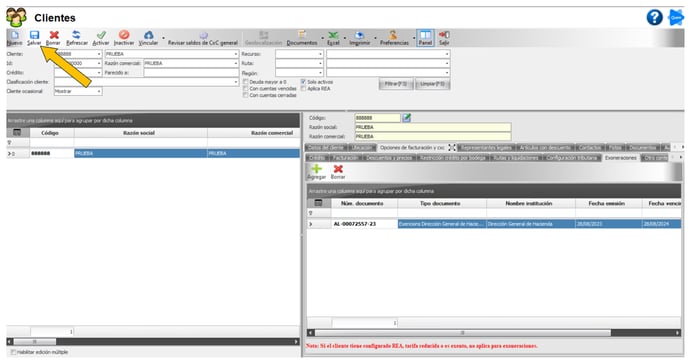Click the Activar checkmark icon
The image size is (688, 361).
[x=101, y=35]
